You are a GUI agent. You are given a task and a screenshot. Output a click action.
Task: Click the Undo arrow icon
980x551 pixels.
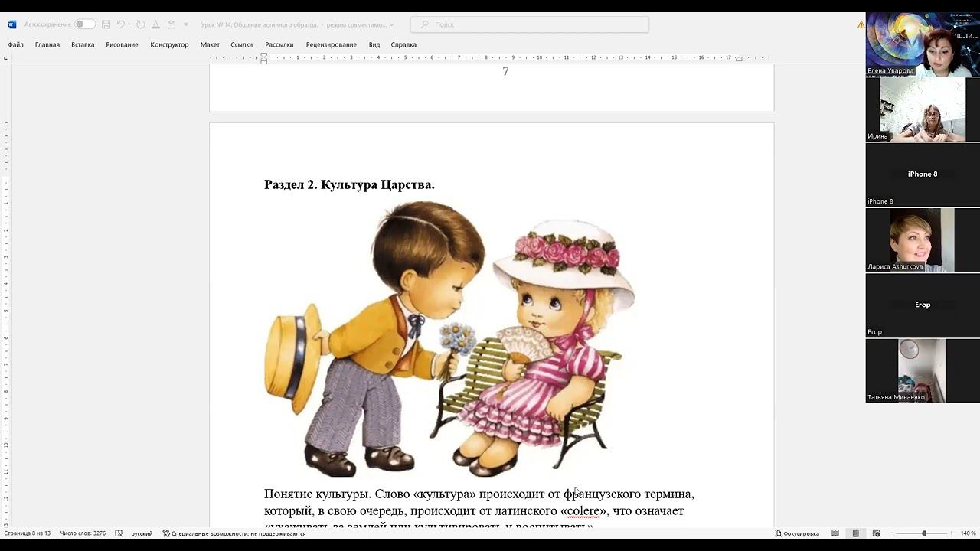click(120, 24)
